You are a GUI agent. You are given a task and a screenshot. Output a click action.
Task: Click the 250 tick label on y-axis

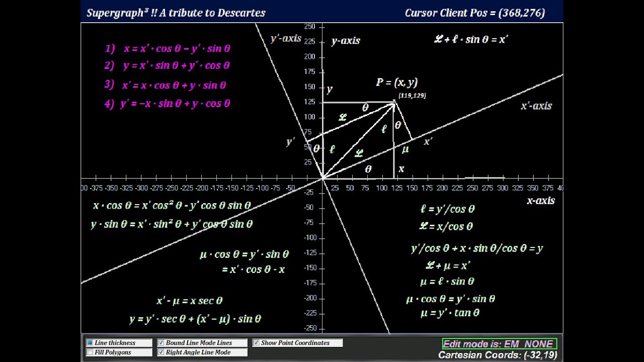point(309,27)
